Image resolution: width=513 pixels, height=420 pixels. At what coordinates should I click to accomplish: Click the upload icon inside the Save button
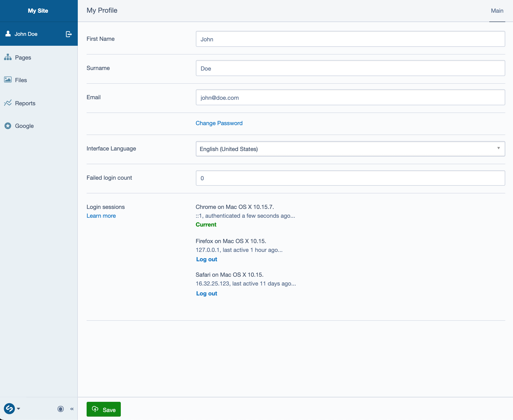pyautogui.click(x=95, y=410)
